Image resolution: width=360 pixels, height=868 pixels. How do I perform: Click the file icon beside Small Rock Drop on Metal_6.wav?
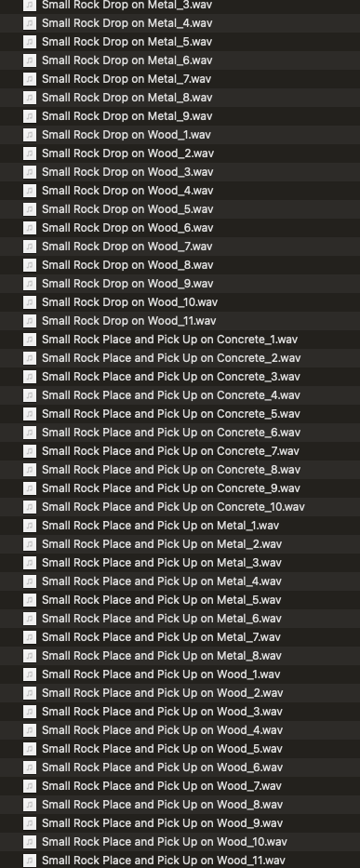point(30,60)
